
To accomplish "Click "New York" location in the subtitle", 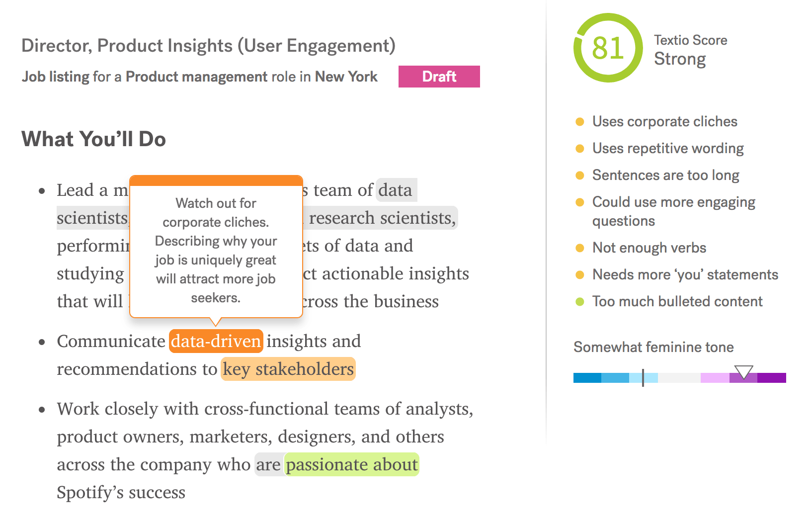I will 346,77.
